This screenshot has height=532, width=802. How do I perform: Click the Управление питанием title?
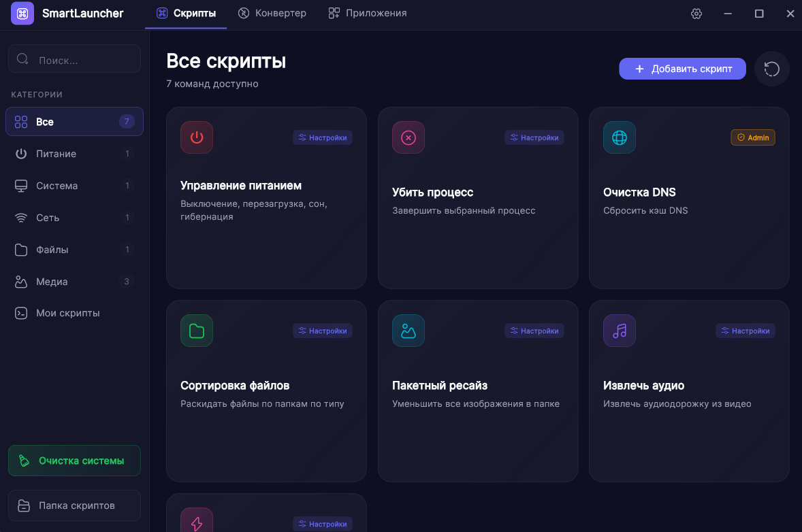tap(241, 186)
